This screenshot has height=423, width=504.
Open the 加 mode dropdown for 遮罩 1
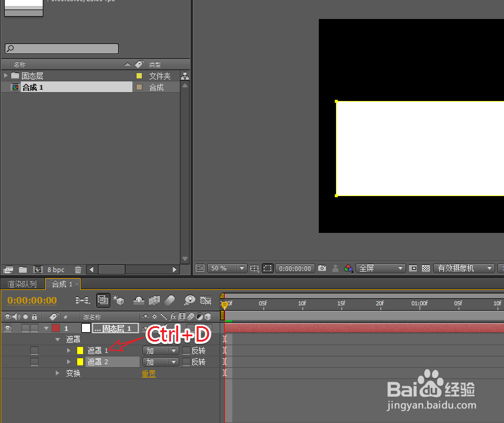[161, 351]
